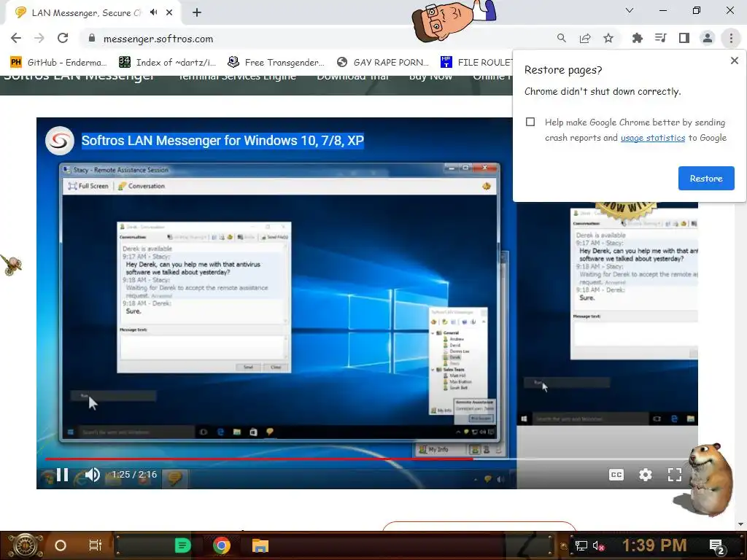Go back to the previous page
The height and width of the screenshot is (560, 747).
[16, 38]
